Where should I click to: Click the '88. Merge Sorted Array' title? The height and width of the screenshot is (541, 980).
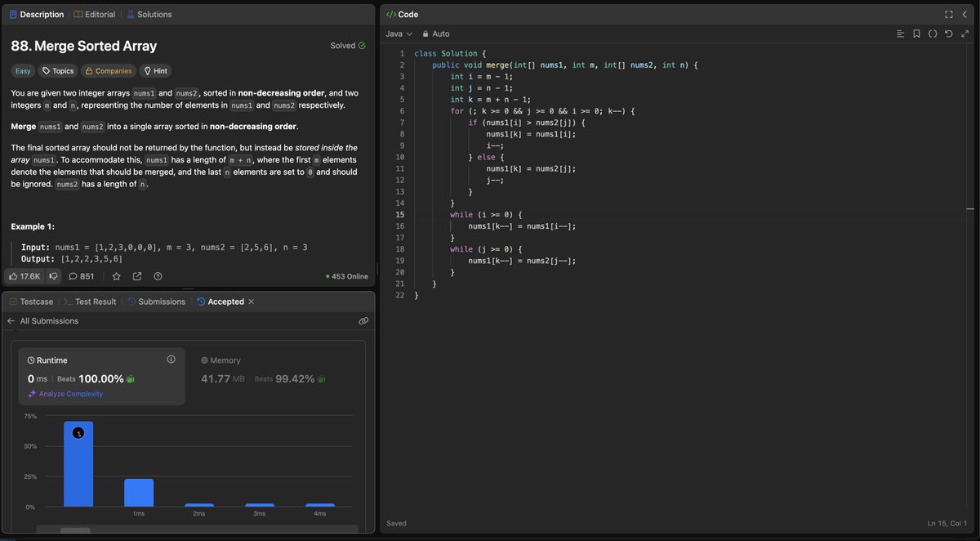coord(83,46)
